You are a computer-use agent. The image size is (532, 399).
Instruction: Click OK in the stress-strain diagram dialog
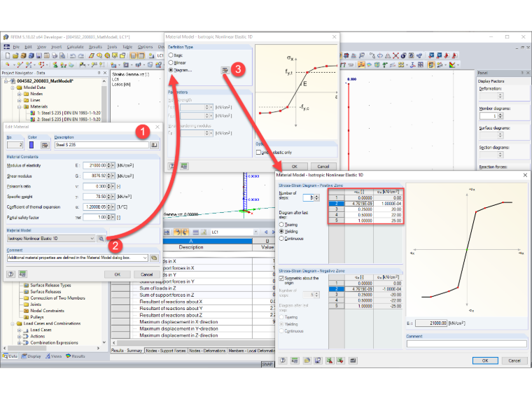tap(485, 360)
